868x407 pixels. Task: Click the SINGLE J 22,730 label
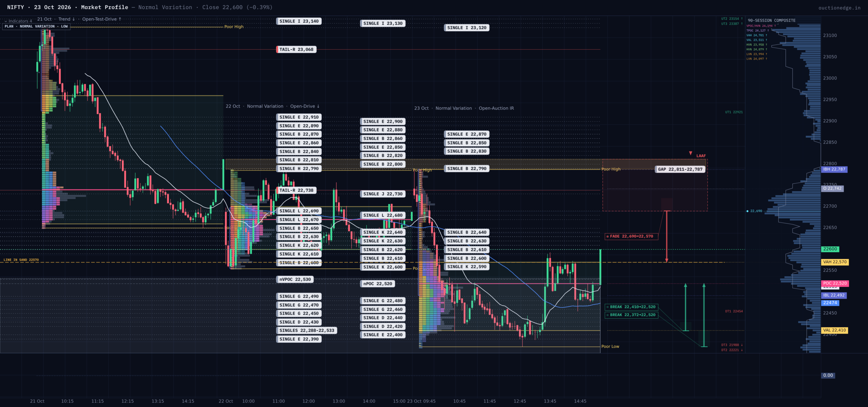(383, 194)
